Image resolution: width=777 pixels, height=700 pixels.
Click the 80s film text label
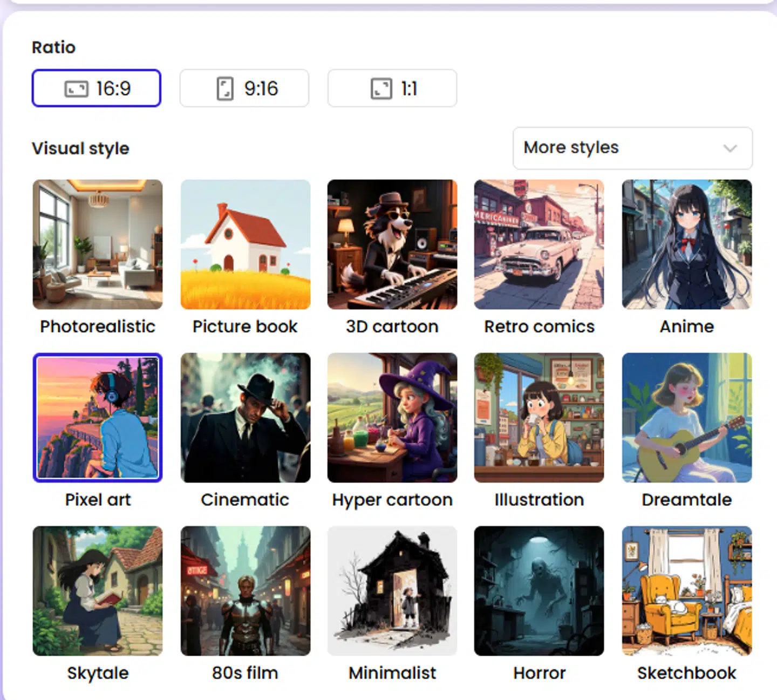(x=245, y=673)
